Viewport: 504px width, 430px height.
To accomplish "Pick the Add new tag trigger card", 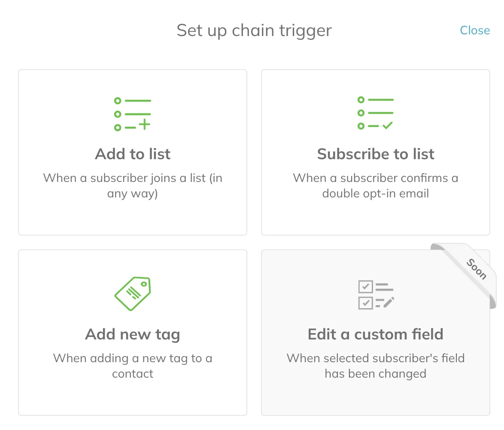I will 132,333.
